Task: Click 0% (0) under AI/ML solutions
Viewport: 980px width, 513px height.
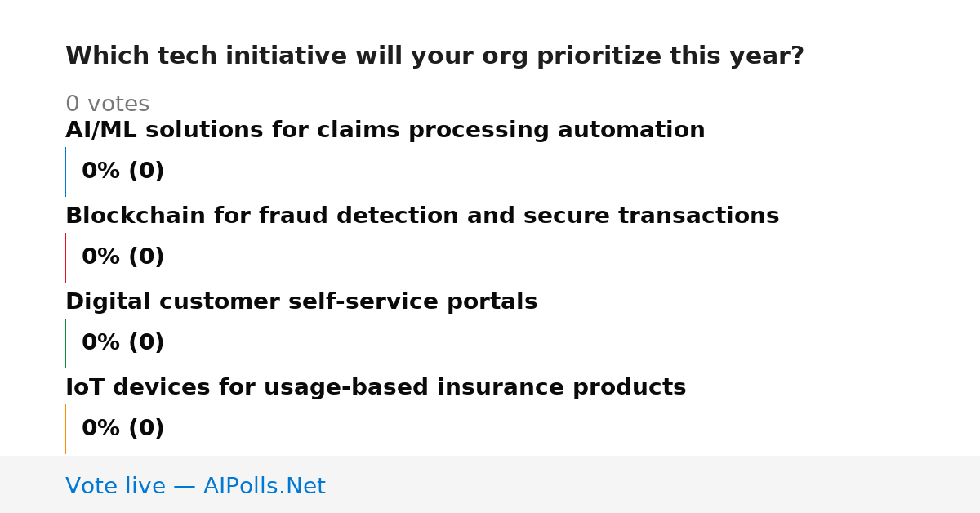Action: tap(122, 172)
